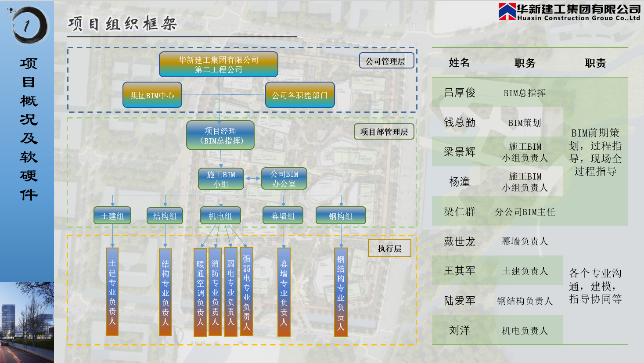Click the 施工BIM小组负责人 cell beside 梁景辉
The height and width of the screenshot is (363, 644).
[x=525, y=152]
